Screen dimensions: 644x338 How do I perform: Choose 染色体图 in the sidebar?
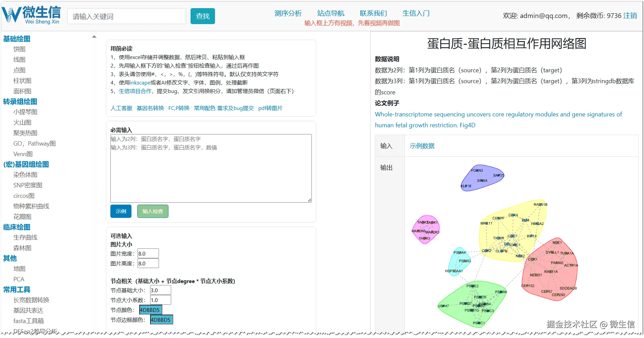tap(25, 175)
